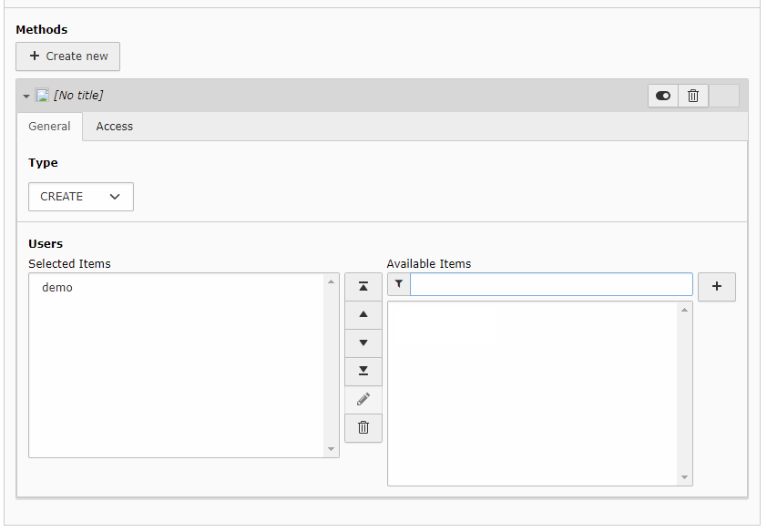Click the [No title] record header text
Image resolution: width=767 pixels, height=532 pixels.
[78, 96]
